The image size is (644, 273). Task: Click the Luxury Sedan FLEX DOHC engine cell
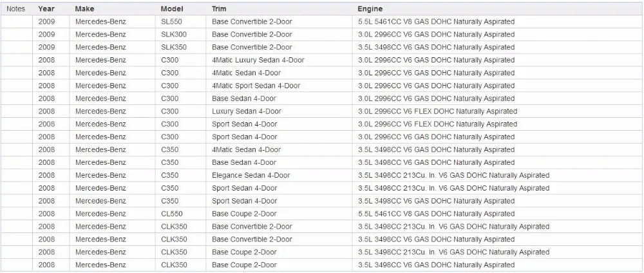click(x=497, y=111)
